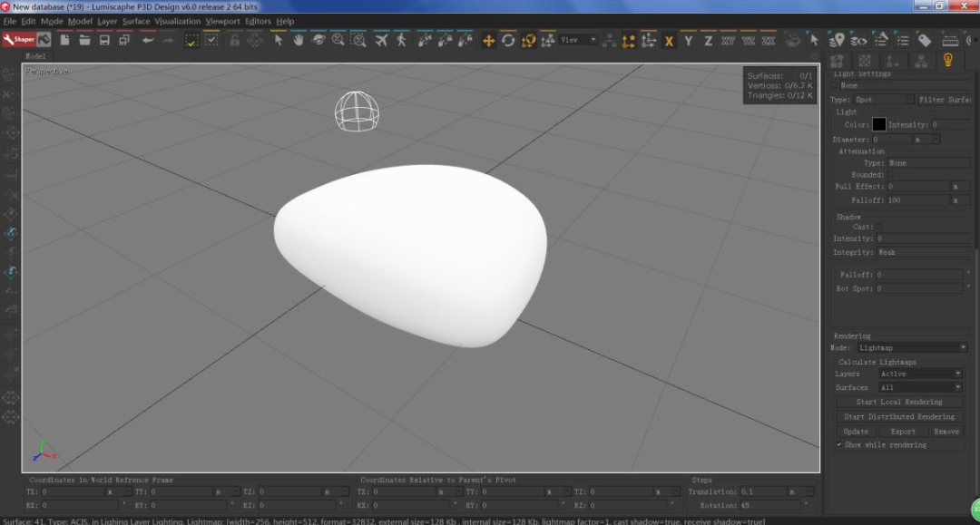Click the Shaper module button
The height and width of the screenshot is (525, 980).
coord(18,40)
